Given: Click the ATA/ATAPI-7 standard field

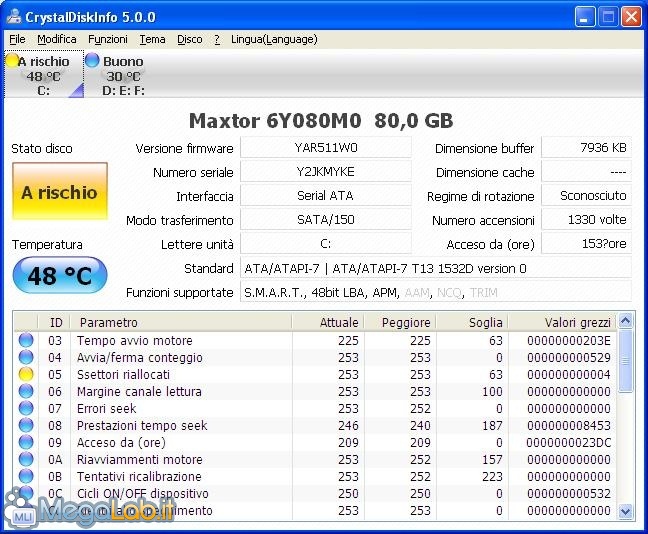Looking at the screenshot, I should click(436, 269).
